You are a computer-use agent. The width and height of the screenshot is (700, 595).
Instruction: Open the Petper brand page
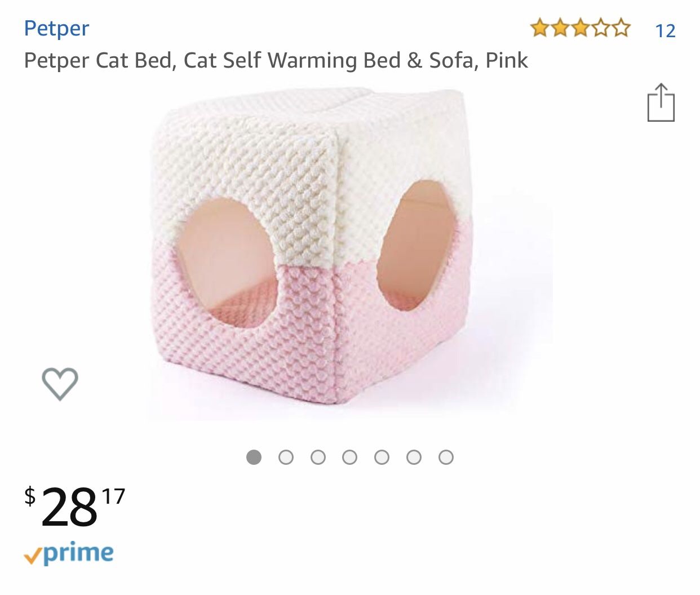pos(56,28)
